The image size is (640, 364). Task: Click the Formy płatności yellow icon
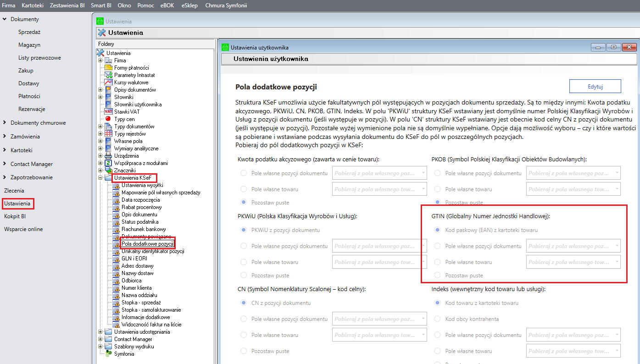pyautogui.click(x=108, y=67)
